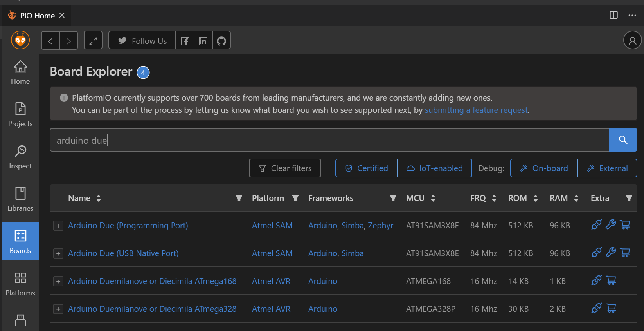Click the board search input field
The image size is (644, 331).
point(329,140)
